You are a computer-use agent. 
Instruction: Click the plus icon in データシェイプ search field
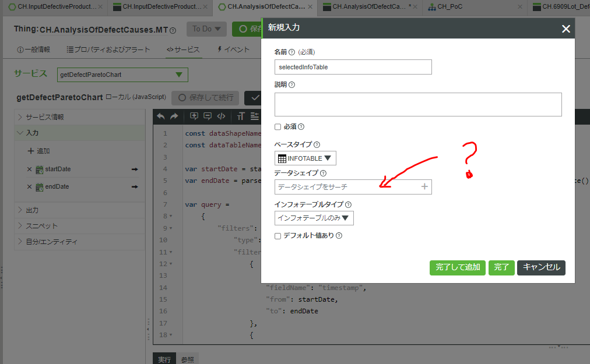pyautogui.click(x=425, y=186)
